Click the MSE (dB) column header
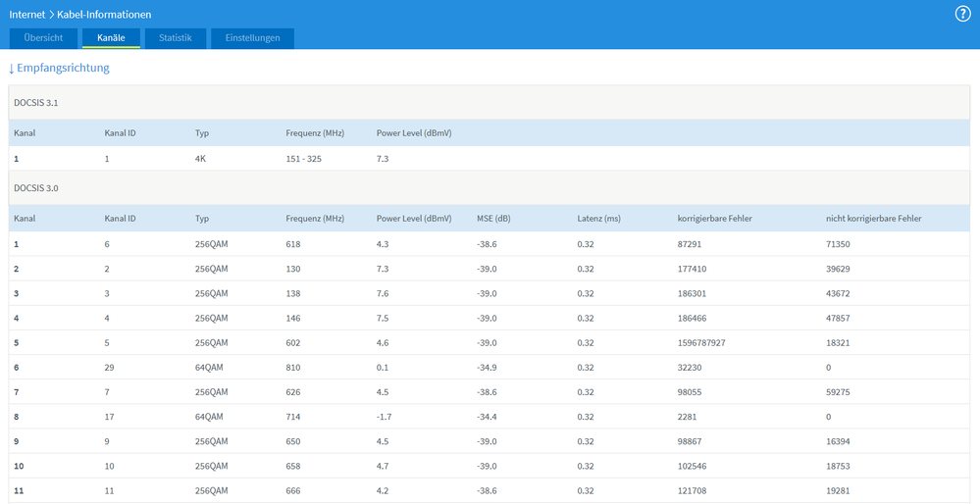This screenshot has width=980, height=504. [493, 219]
